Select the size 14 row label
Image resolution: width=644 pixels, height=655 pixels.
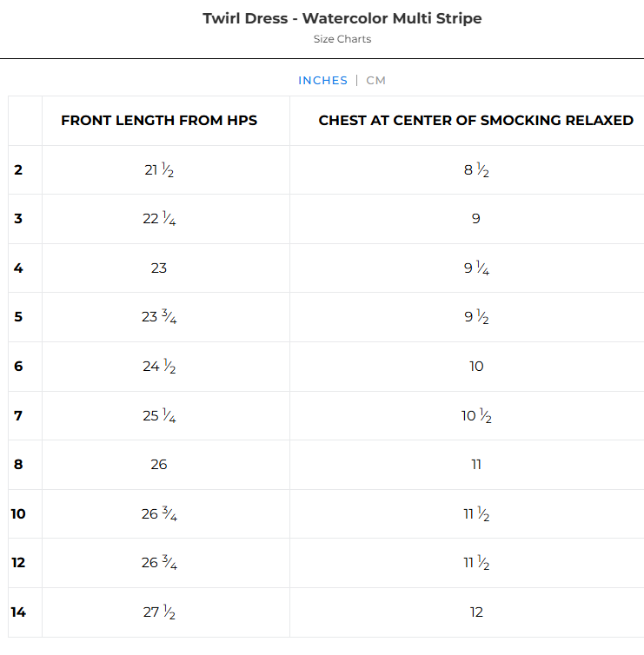pyautogui.click(x=18, y=612)
